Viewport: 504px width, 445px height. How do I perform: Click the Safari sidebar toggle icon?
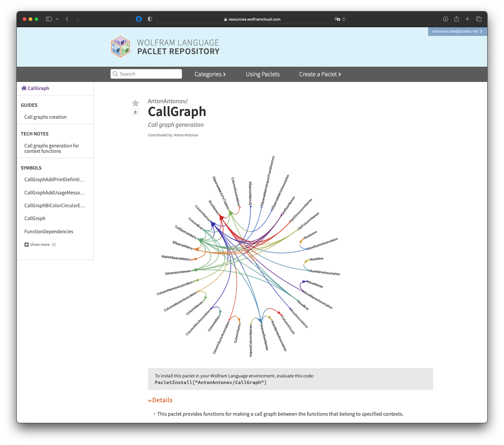49,19
